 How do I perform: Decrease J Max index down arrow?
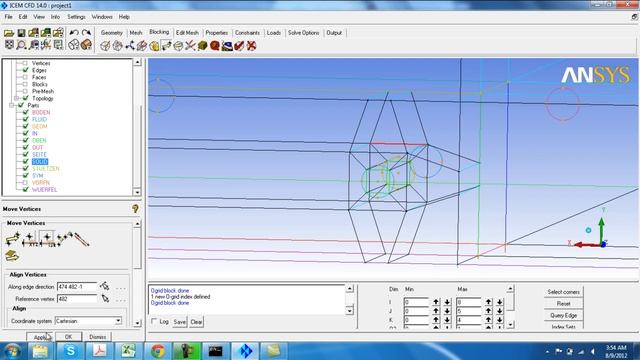(500, 311)
